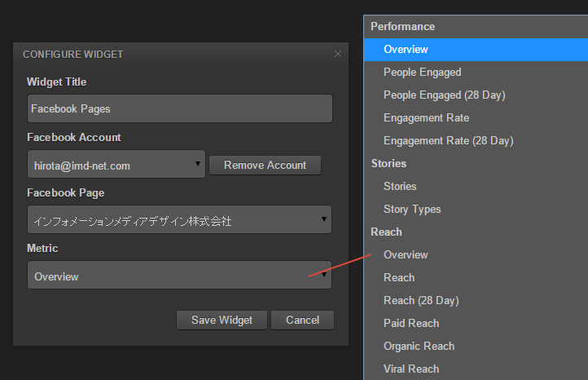Select the Paid Reach option

point(476,323)
